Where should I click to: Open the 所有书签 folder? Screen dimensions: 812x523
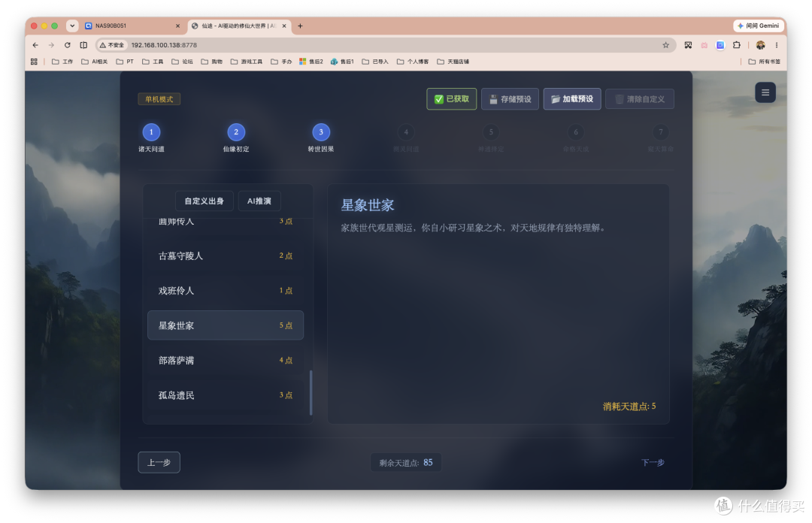pos(765,62)
